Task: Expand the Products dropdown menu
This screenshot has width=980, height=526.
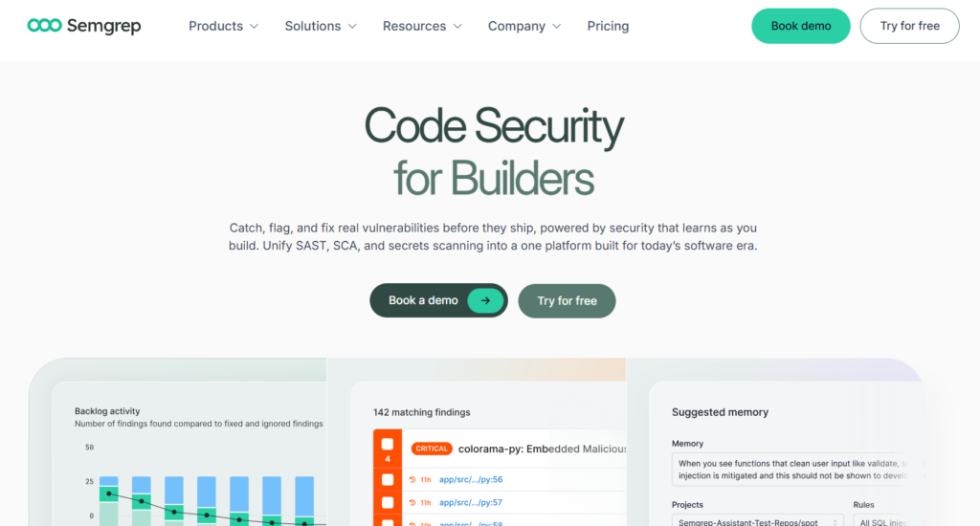Action: coord(223,26)
